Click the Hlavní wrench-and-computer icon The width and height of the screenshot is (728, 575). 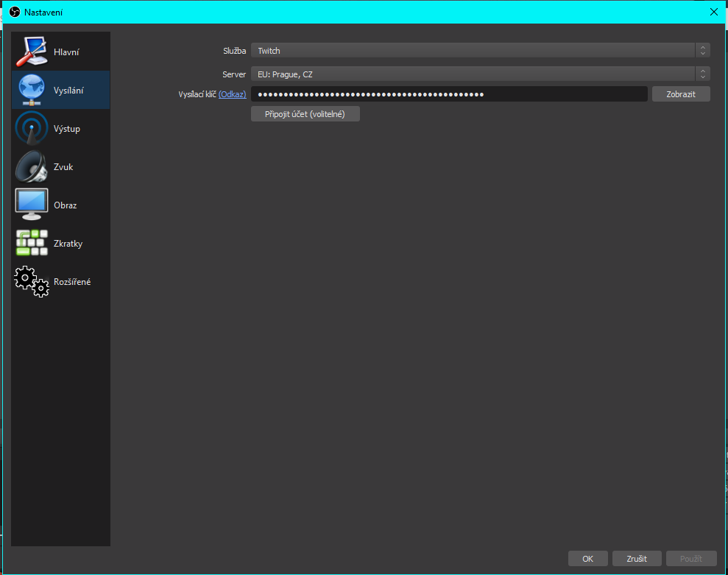(x=32, y=52)
